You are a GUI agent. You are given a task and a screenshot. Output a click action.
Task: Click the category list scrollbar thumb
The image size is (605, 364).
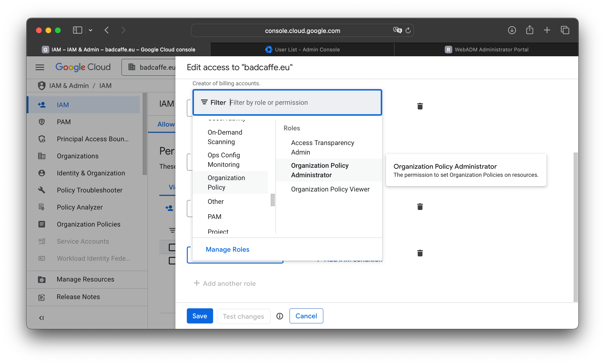(x=273, y=200)
